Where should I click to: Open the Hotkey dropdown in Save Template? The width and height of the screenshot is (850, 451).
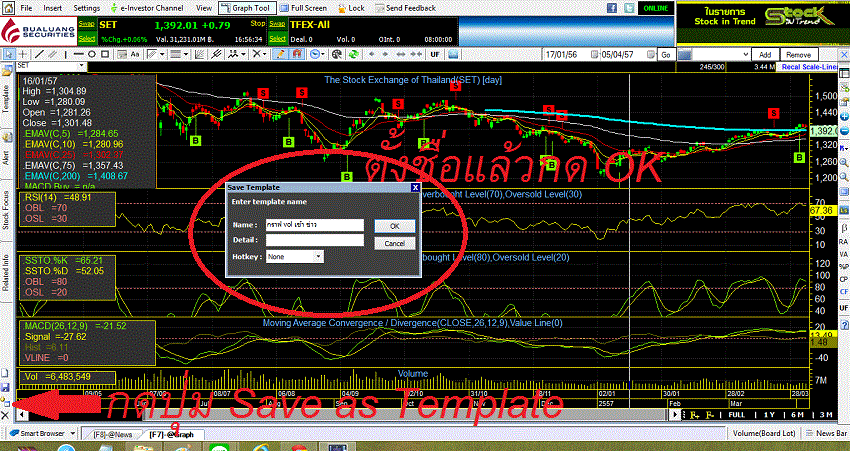[318, 256]
